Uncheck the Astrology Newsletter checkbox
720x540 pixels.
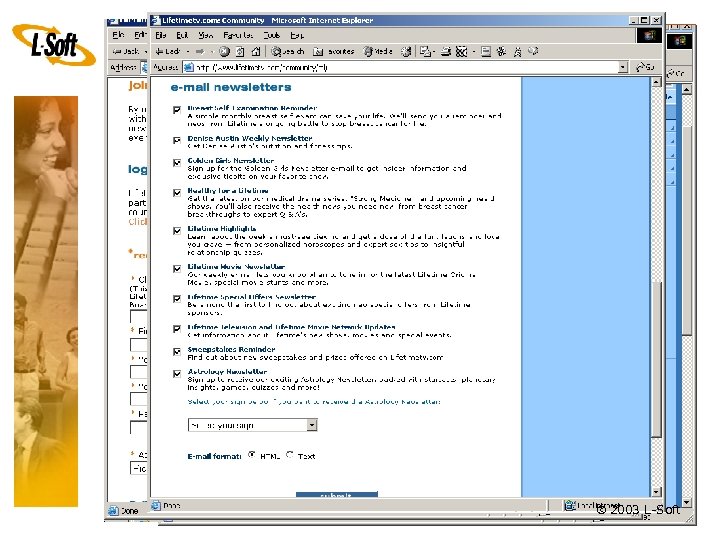[x=177, y=374]
